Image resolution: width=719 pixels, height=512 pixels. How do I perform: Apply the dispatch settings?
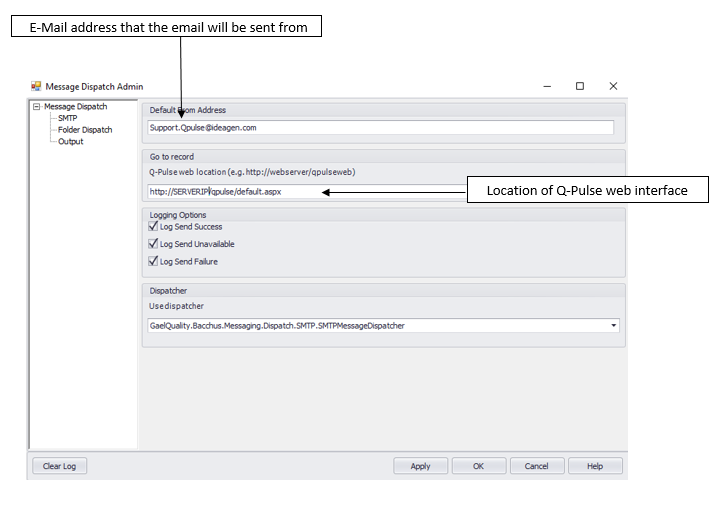coord(420,466)
